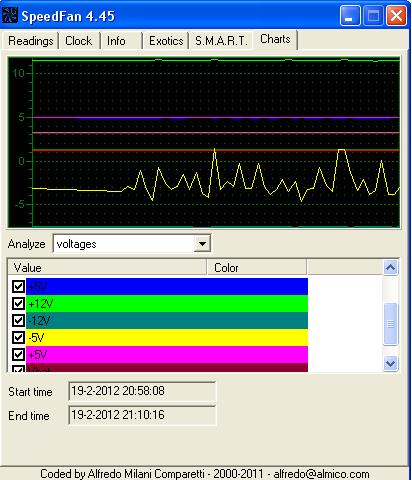
Task: Select the Charts tab
Action: click(x=275, y=39)
